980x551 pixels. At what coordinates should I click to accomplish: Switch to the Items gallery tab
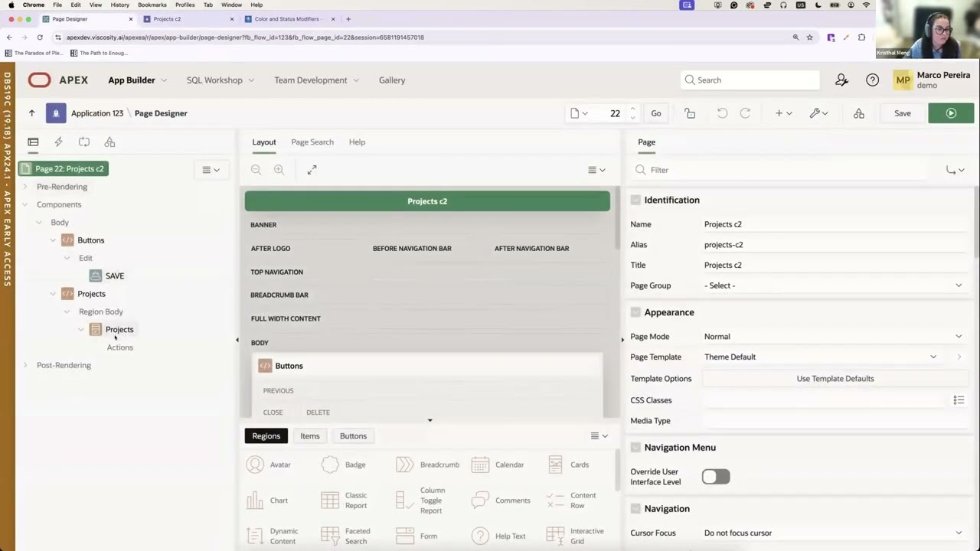(310, 436)
